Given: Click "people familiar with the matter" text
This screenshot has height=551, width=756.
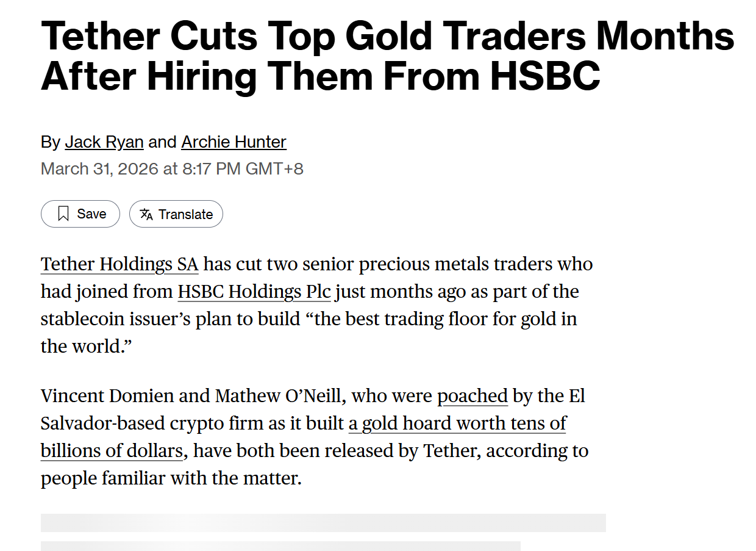Looking at the screenshot, I should coord(171,478).
